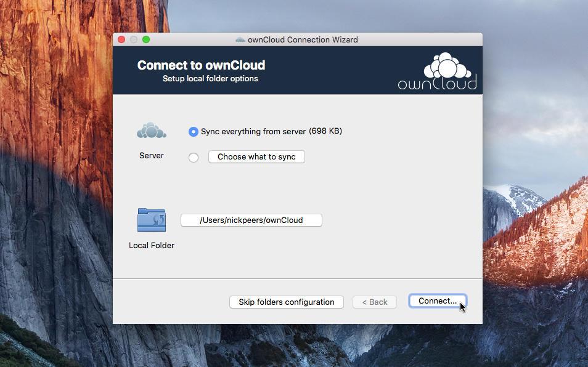588x367 pixels.
Task: Click the Setup local folder options subtitle
Action: (x=210, y=79)
